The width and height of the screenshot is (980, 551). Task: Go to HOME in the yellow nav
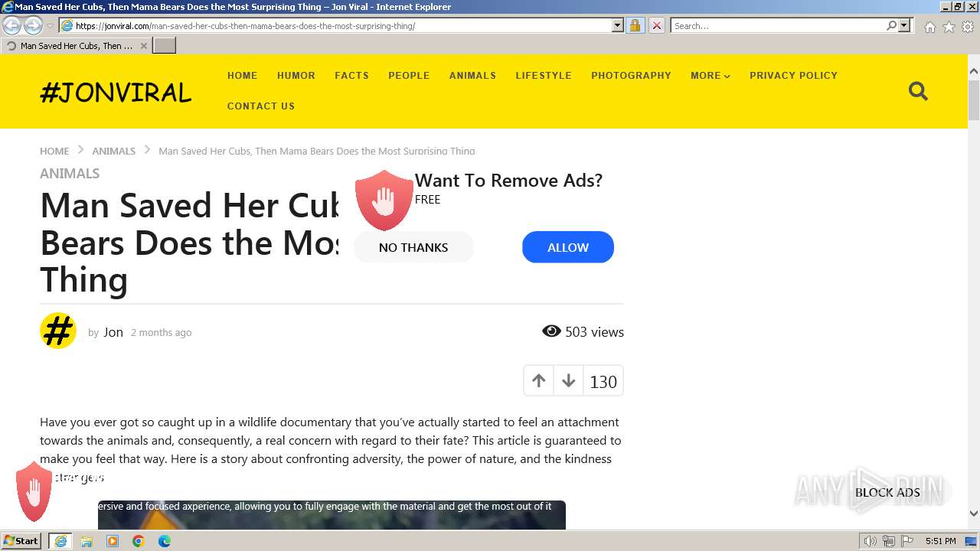point(242,76)
